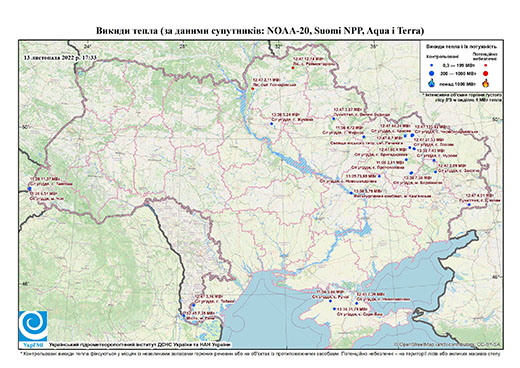Select the red marker with 2,71 МВт reading

[x=253, y=89]
